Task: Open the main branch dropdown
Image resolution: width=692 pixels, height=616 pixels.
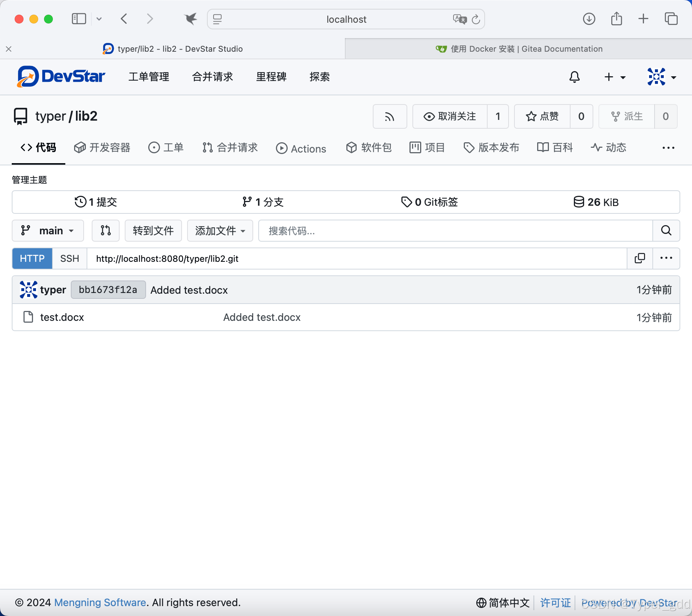Action: 48,231
